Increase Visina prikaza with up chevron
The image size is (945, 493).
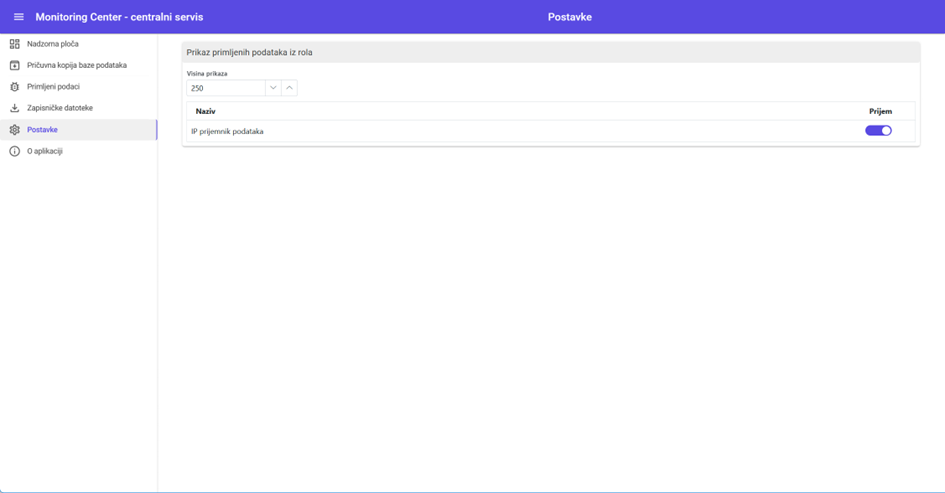289,88
